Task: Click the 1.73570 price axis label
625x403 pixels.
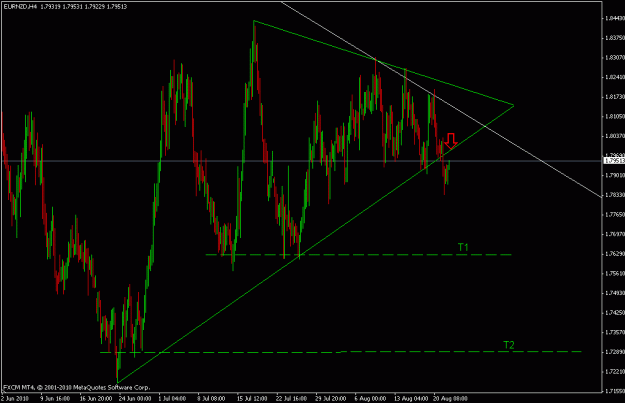Action: click(614, 332)
